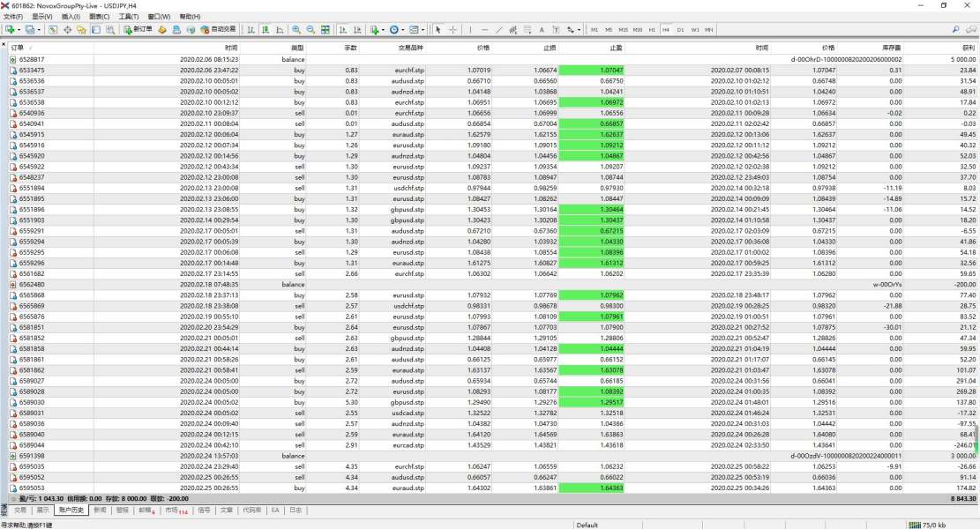Click the 新订单 new order button
Screen dimensions: 980x529
[138, 29]
